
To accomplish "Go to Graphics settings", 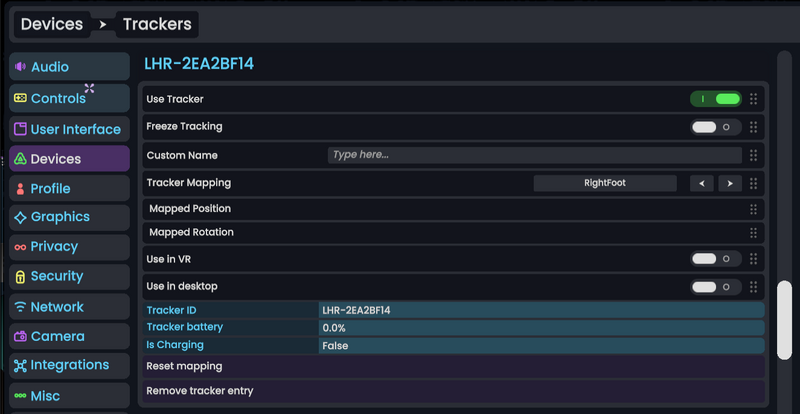I will pos(69,217).
